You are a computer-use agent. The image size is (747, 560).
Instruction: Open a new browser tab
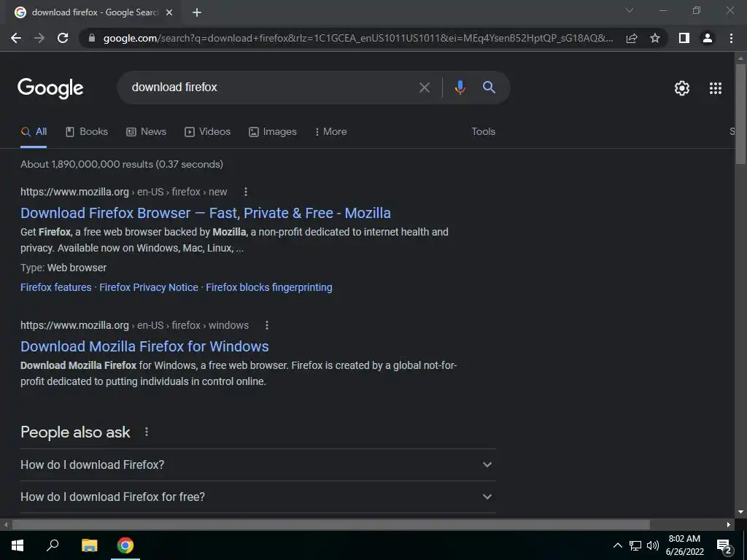[x=197, y=12]
